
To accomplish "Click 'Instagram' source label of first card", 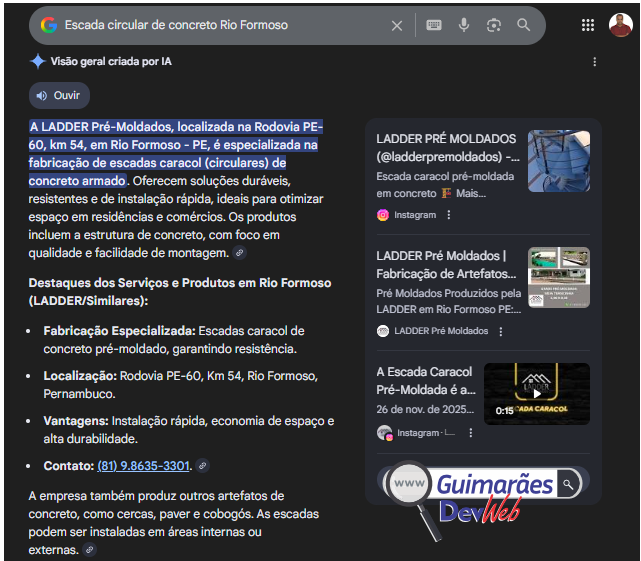I will (x=415, y=215).
